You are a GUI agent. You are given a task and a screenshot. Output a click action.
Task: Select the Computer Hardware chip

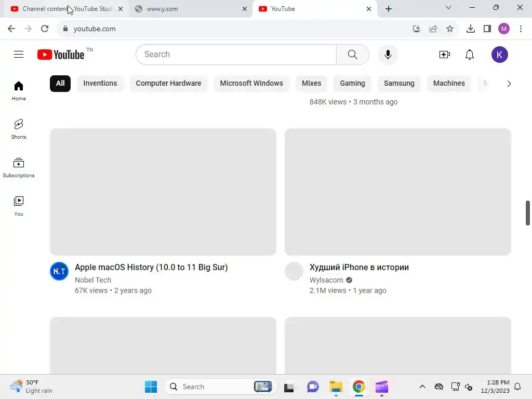click(x=169, y=84)
